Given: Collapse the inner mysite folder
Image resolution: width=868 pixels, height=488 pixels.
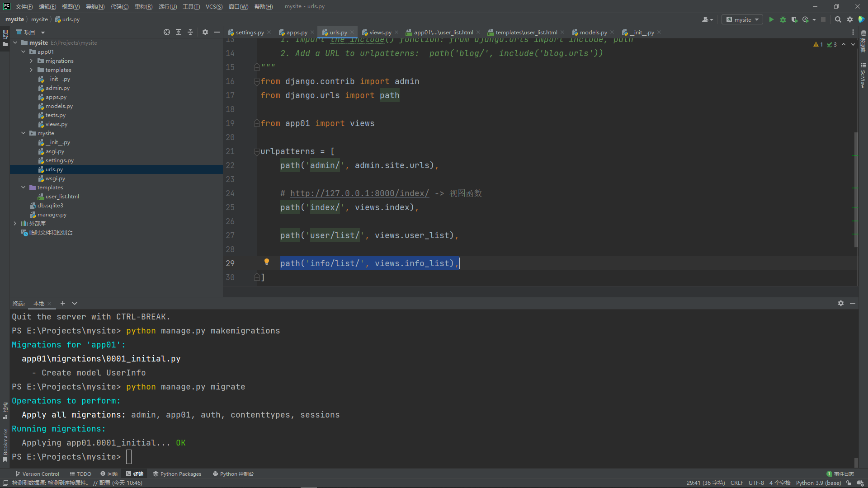Looking at the screenshot, I should [24, 133].
